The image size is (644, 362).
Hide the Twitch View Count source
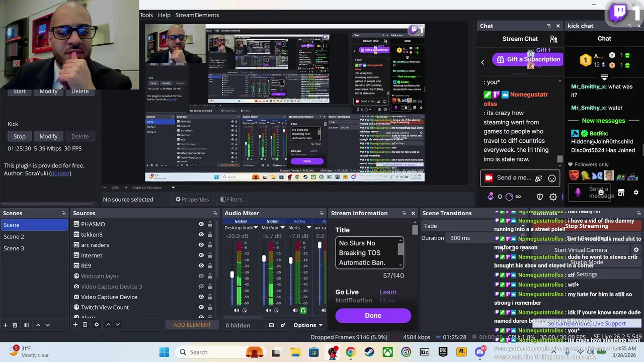(x=201, y=307)
